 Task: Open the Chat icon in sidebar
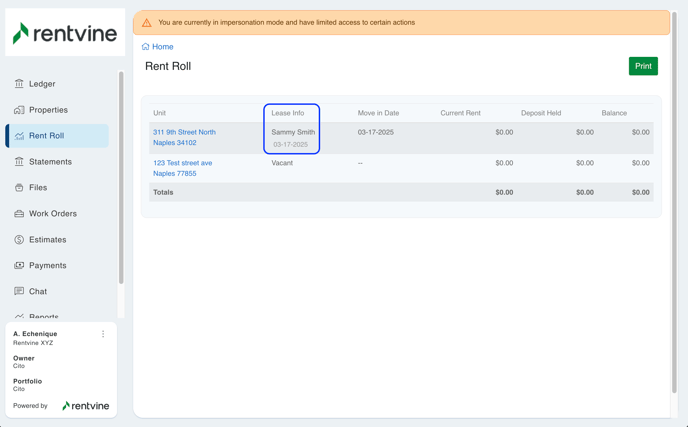(x=19, y=292)
